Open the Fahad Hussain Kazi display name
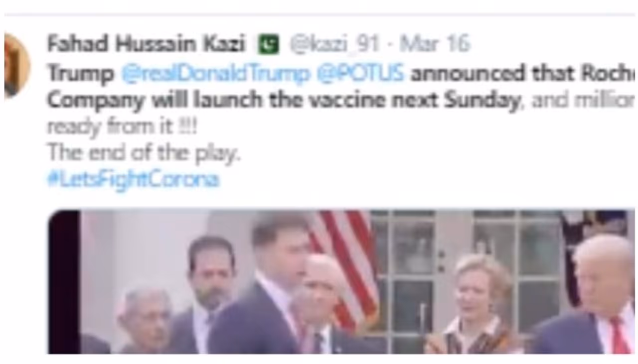 point(146,44)
